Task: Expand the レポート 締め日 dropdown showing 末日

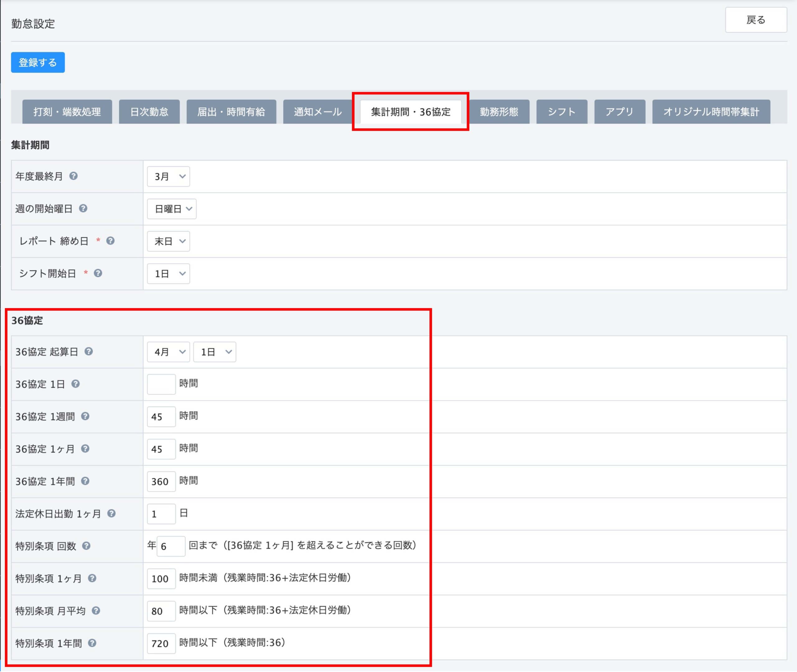Action: 168,241
